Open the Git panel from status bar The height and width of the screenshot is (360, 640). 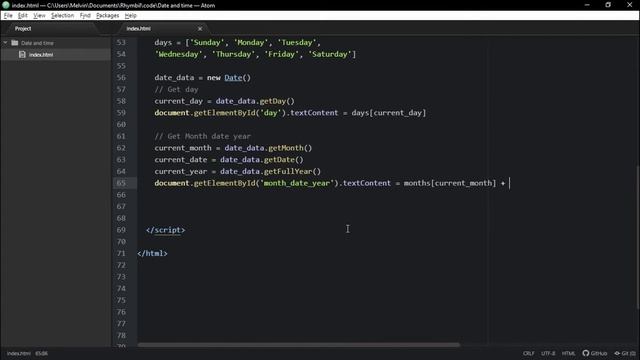[625, 353]
